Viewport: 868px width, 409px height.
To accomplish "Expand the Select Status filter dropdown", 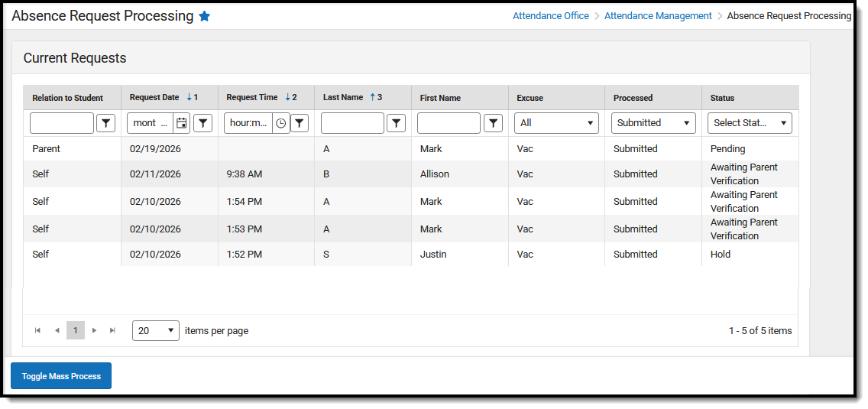I will click(750, 123).
